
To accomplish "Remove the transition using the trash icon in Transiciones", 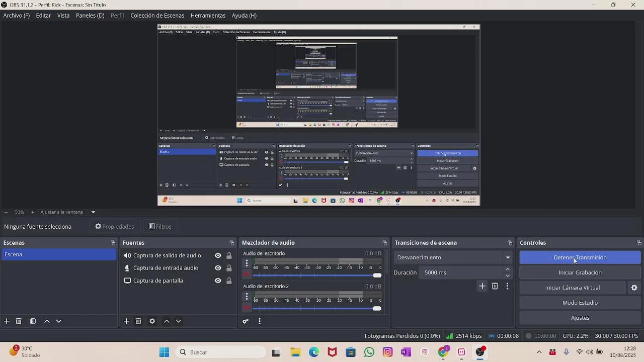I will 495,286.
